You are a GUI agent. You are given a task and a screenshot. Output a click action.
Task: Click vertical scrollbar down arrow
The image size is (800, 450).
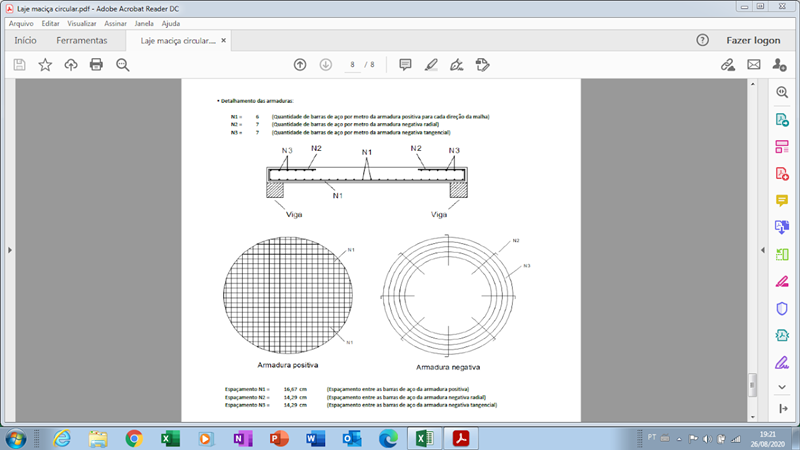[753, 417]
